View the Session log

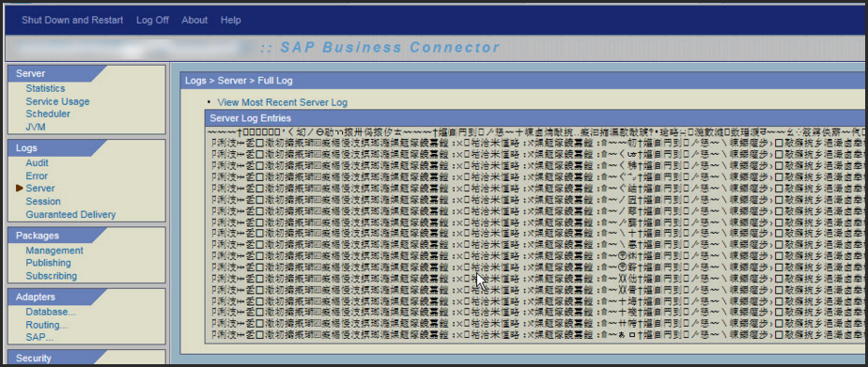coord(43,201)
